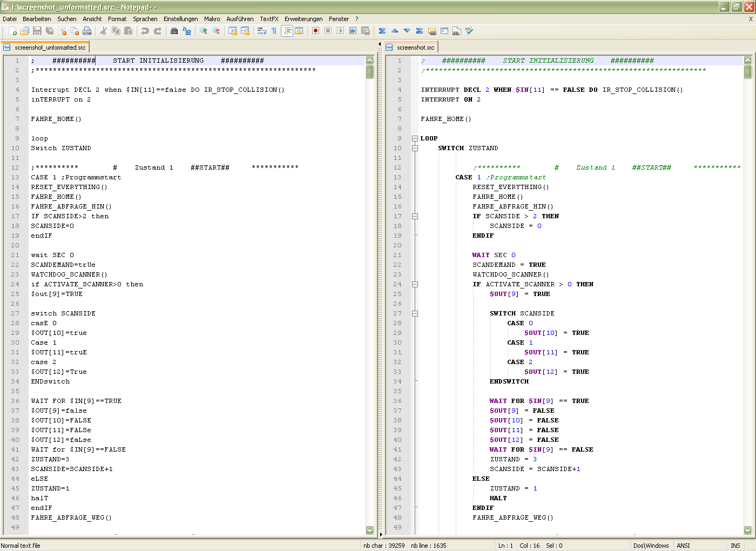Open Replace dialog icon
756x551 pixels.
(x=187, y=31)
